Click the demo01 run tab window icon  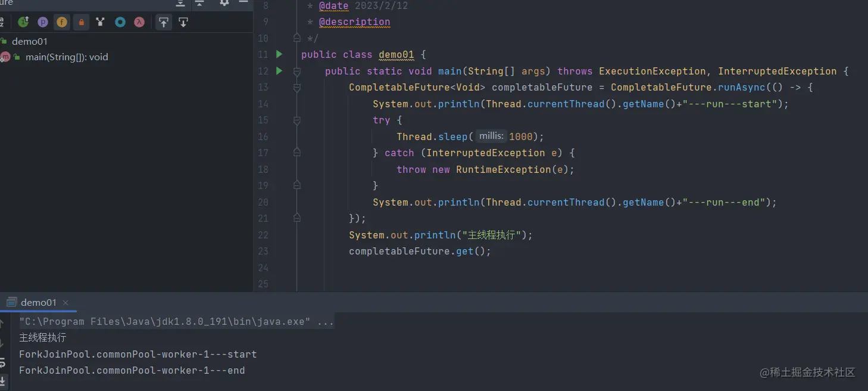coord(11,302)
